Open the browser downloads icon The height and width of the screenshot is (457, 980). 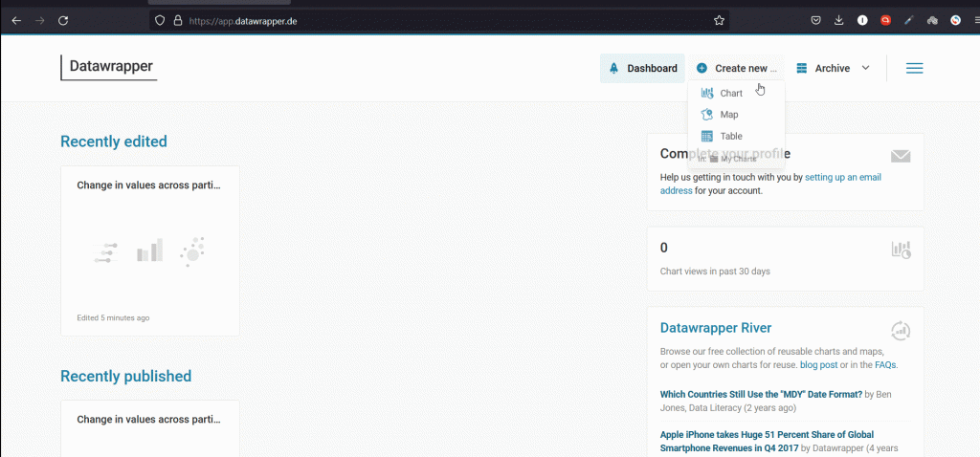(x=839, y=20)
